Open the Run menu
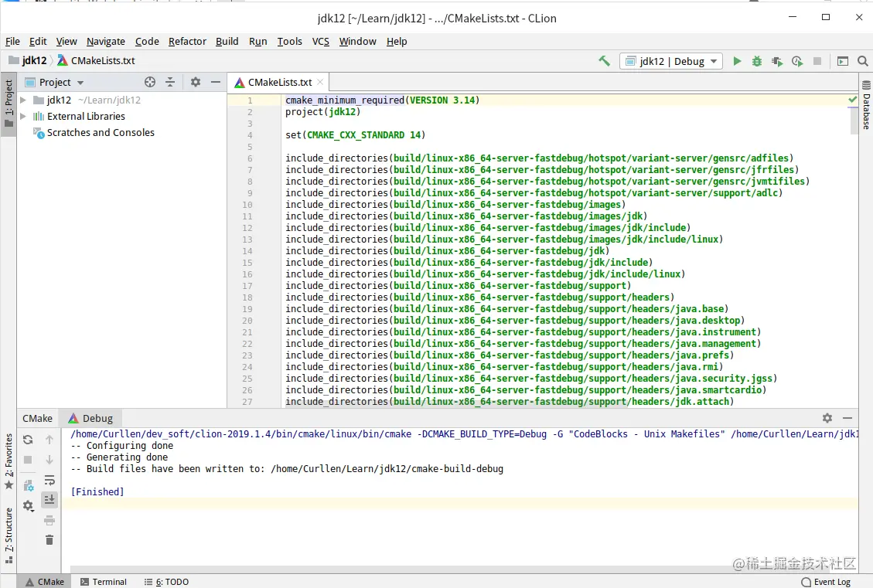The width and height of the screenshot is (873, 588). tap(257, 41)
